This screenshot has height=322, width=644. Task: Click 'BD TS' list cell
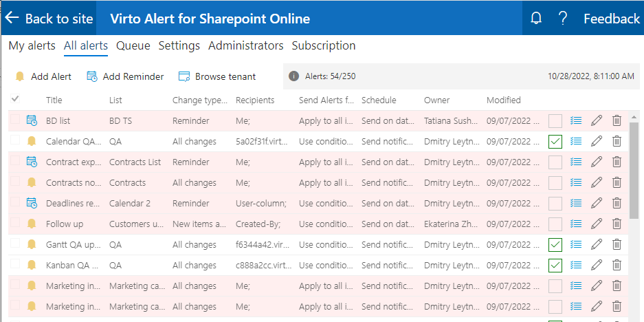(121, 120)
